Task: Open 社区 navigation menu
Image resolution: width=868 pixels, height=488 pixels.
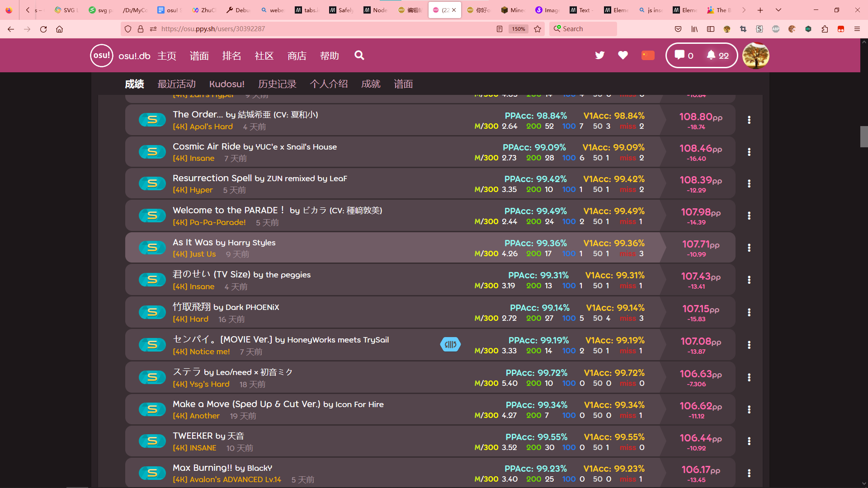Action: (x=264, y=56)
